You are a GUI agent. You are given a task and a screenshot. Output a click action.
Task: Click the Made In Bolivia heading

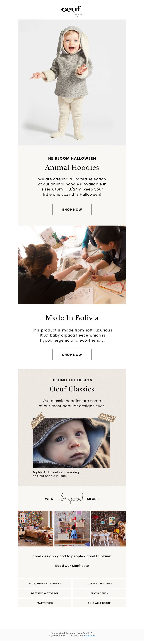pyautogui.click(x=72, y=318)
